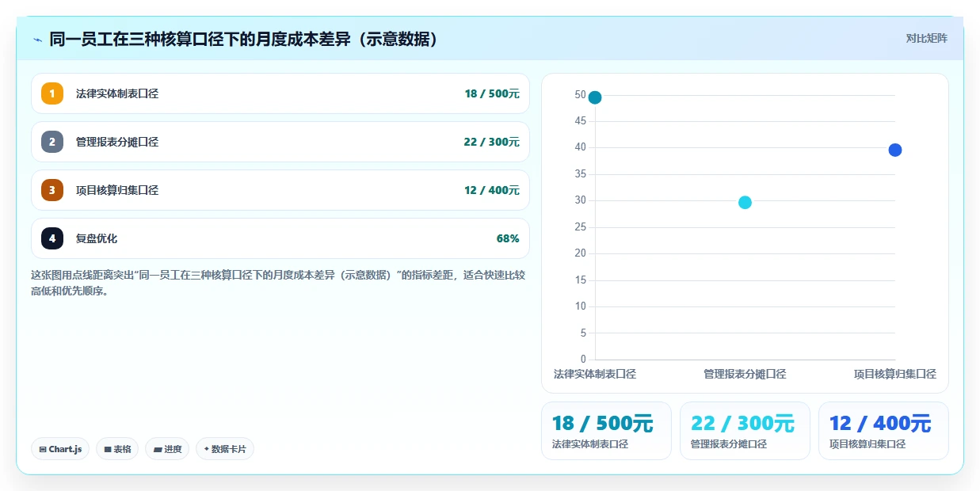Click the orange number 1 badge

(x=52, y=93)
